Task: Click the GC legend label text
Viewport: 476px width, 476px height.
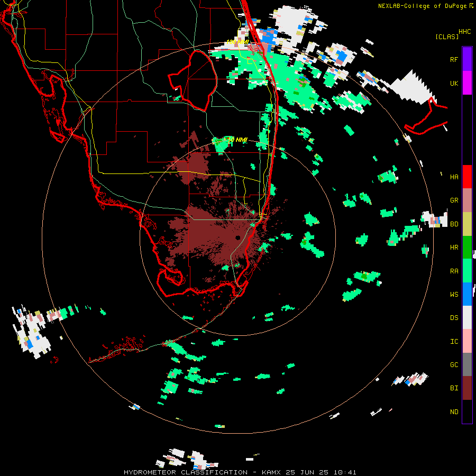Action: (454, 365)
